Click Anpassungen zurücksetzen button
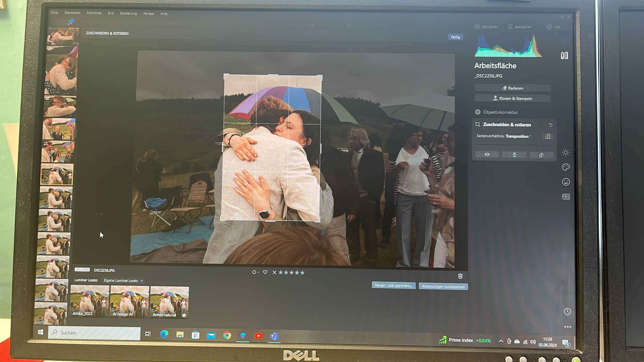Image resolution: width=644 pixels, height=362 pixels. [x=443, y=287]
